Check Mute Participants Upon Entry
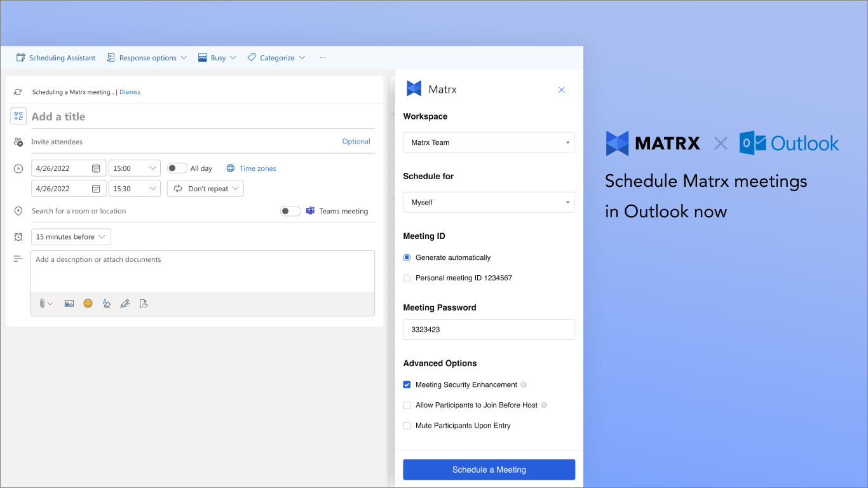The width and height of the screenshot is (868, 488). 407,425
